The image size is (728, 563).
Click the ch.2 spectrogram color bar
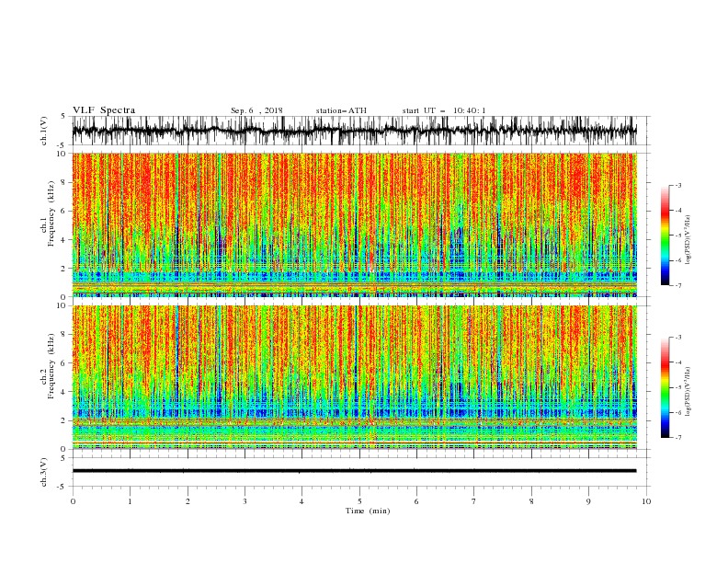665,387
